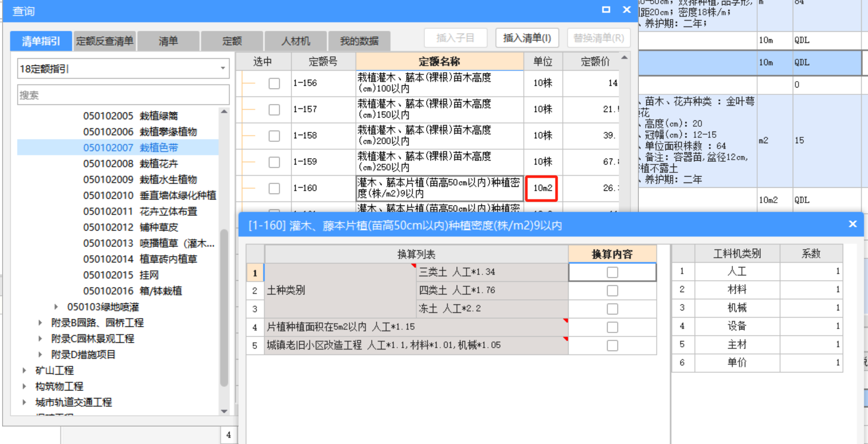Enable 三类土 人工*1.34 conversion checkbox
868x444 pixels.
(612, 272)
